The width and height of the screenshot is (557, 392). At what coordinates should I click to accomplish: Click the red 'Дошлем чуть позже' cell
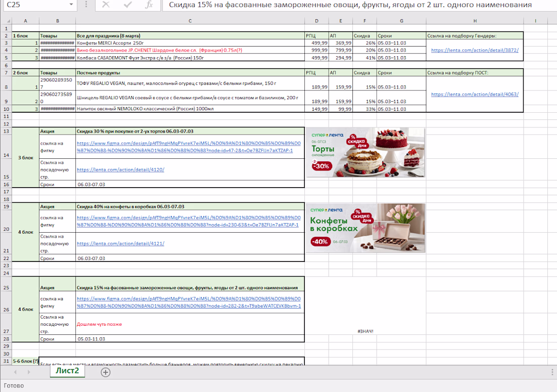pyautogui.click(x=190, y=324)
